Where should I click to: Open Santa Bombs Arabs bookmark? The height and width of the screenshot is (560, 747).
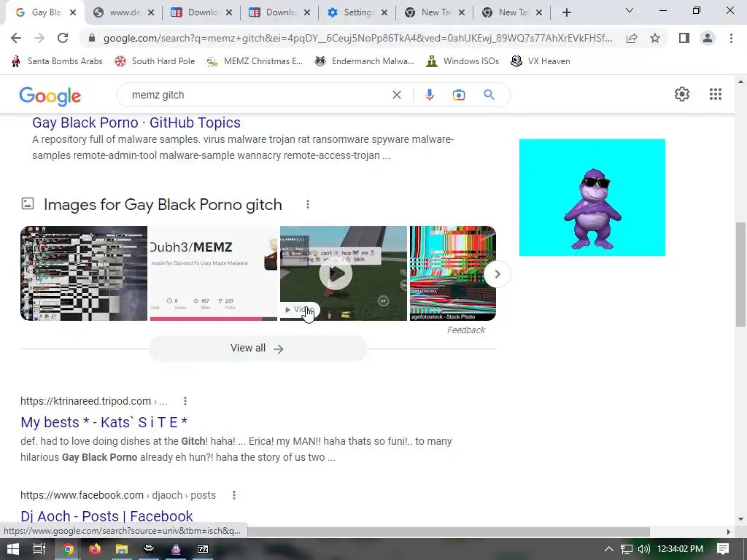57,61
